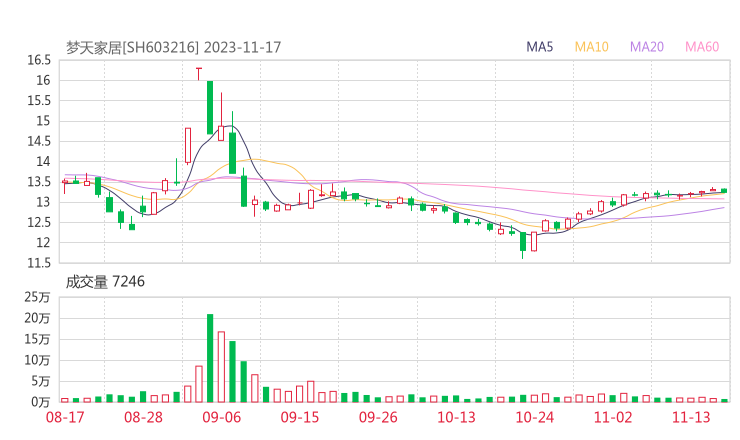Click the 16.5 price axis label

pos(39,60)
